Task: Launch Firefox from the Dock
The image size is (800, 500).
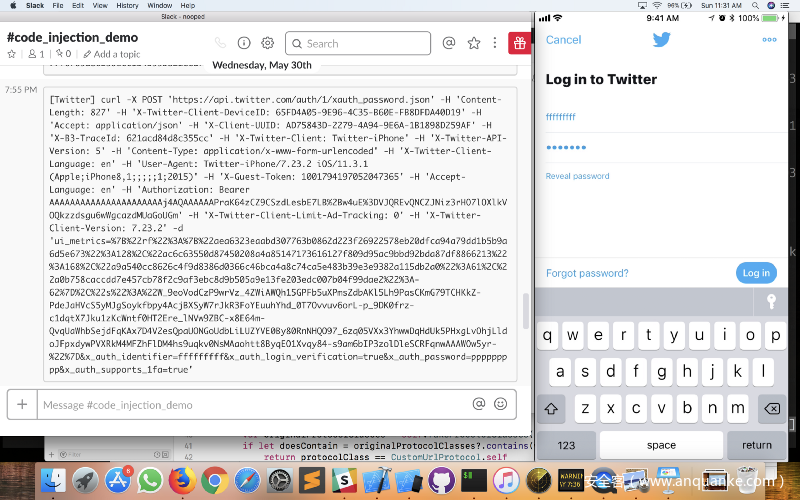Action: 182,481
